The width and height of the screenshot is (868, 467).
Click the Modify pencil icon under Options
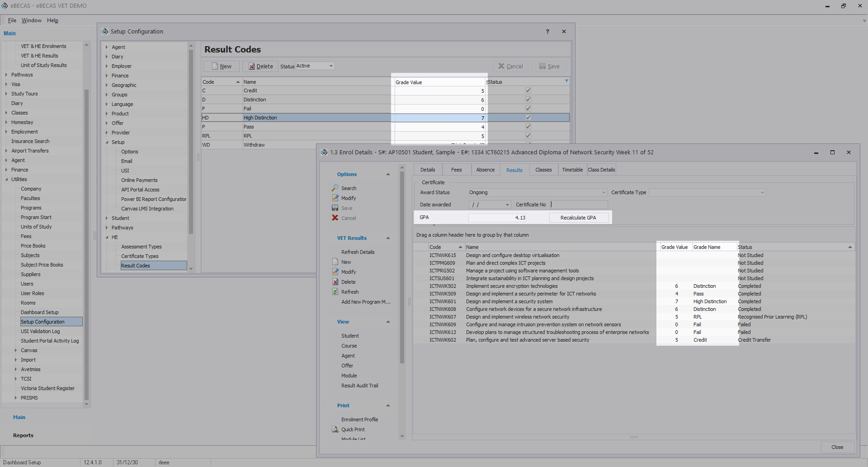[335, 198]
